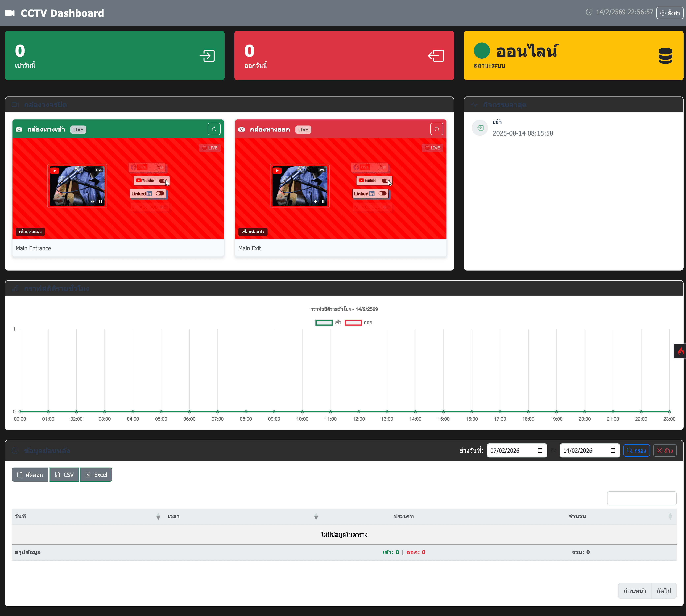Viewport: 686px width, 616px height.
Task: Refresh the กล้องทางเข้า camera feed
Action: click(x=214, y=129)
